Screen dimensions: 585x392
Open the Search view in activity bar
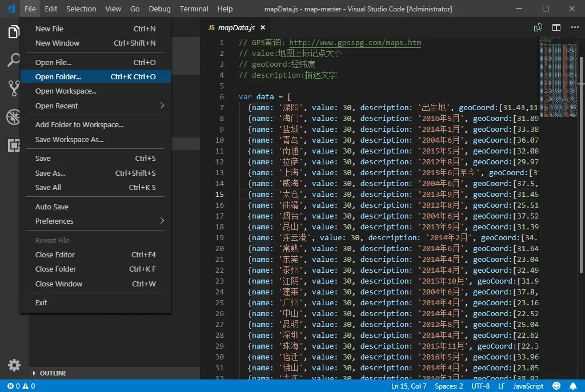click(14, 60)
